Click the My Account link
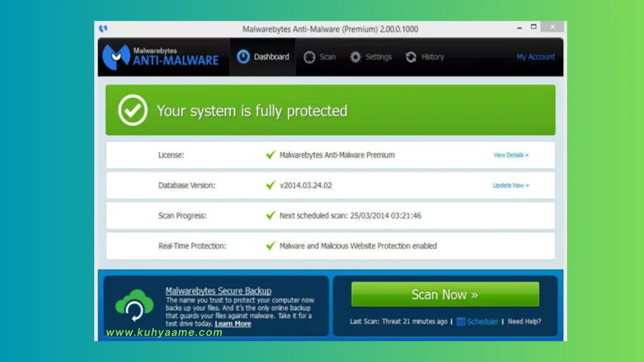Screen dimensions: 644x362 tap(536, 57)
